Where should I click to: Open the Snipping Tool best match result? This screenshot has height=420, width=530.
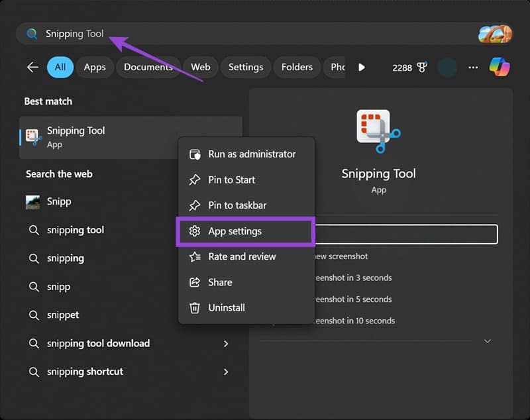pyautogui.click(x=131, y=138)
